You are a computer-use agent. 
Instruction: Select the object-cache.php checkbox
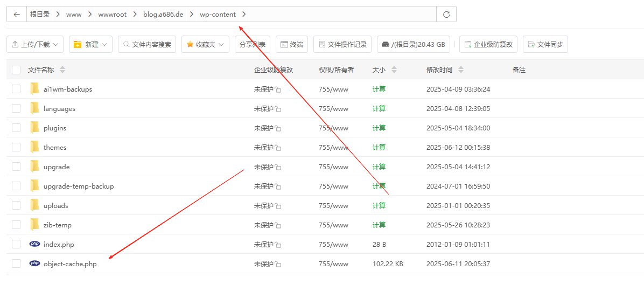tap(16, 264)
